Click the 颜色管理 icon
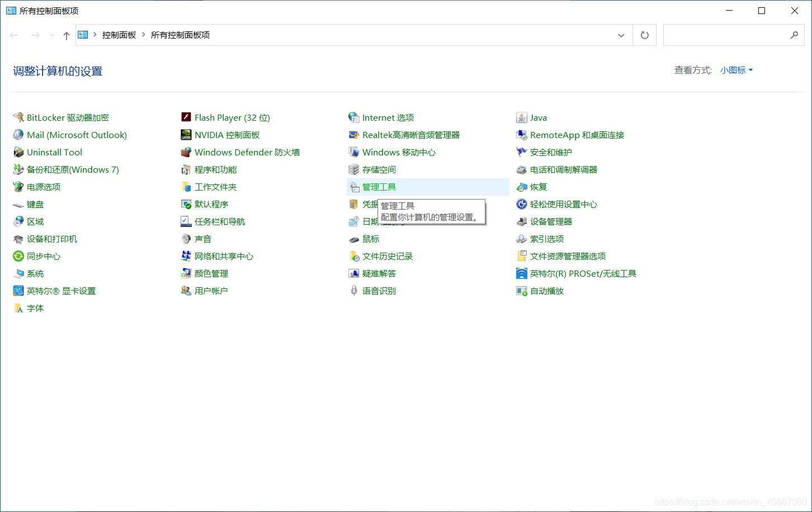 pos(186,273)
